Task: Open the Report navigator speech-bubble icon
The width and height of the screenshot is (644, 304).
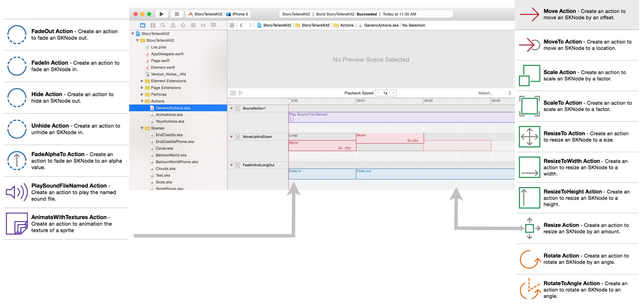Action: [214, 25]
